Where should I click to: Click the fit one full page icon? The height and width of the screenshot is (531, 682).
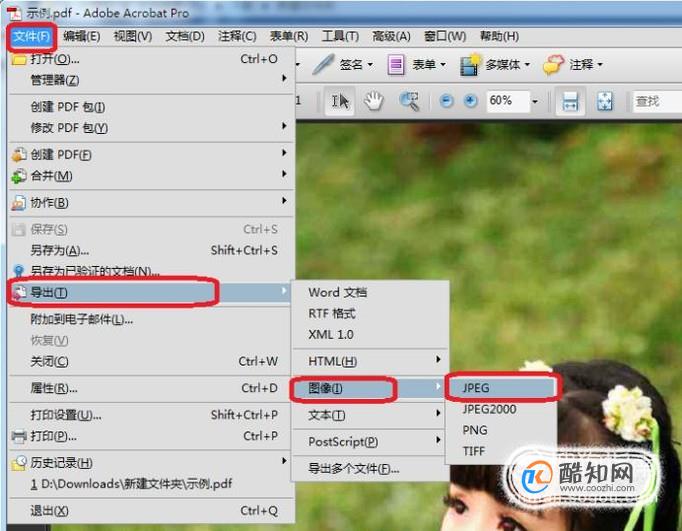pos(605,101)
